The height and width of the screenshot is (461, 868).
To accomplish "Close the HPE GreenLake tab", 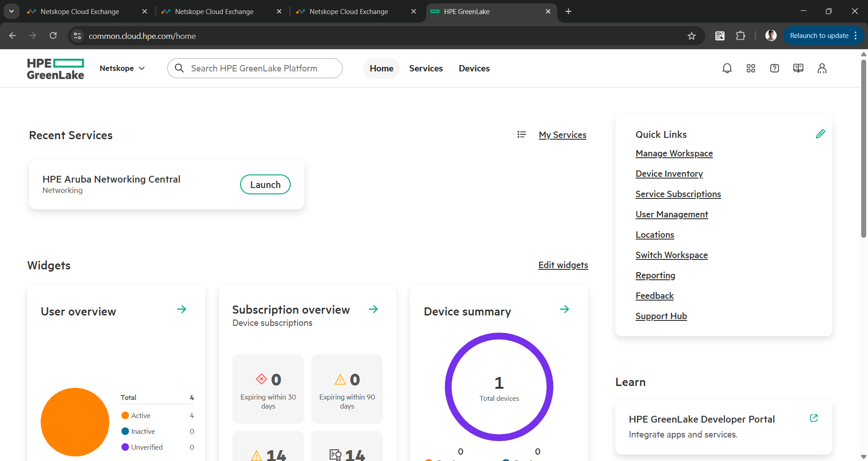I will [548, 11].
